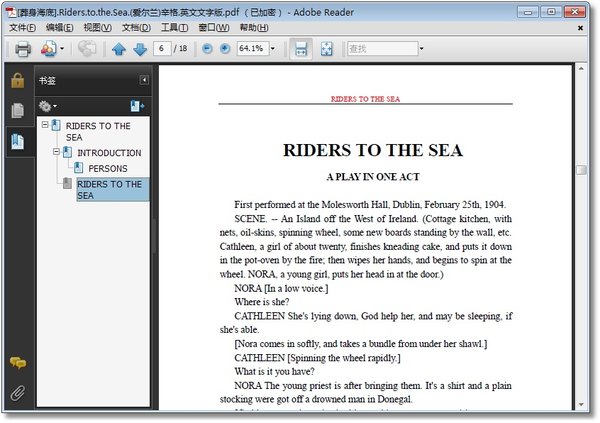Click the page number input field
The height and width of the screenshot is (423, 600).
click(x=162, y=49)
